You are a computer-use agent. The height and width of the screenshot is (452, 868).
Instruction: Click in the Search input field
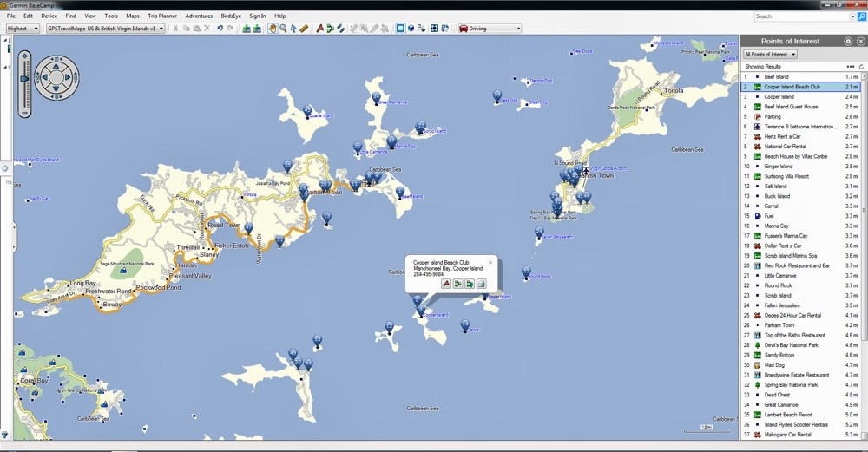click(801, 16)
